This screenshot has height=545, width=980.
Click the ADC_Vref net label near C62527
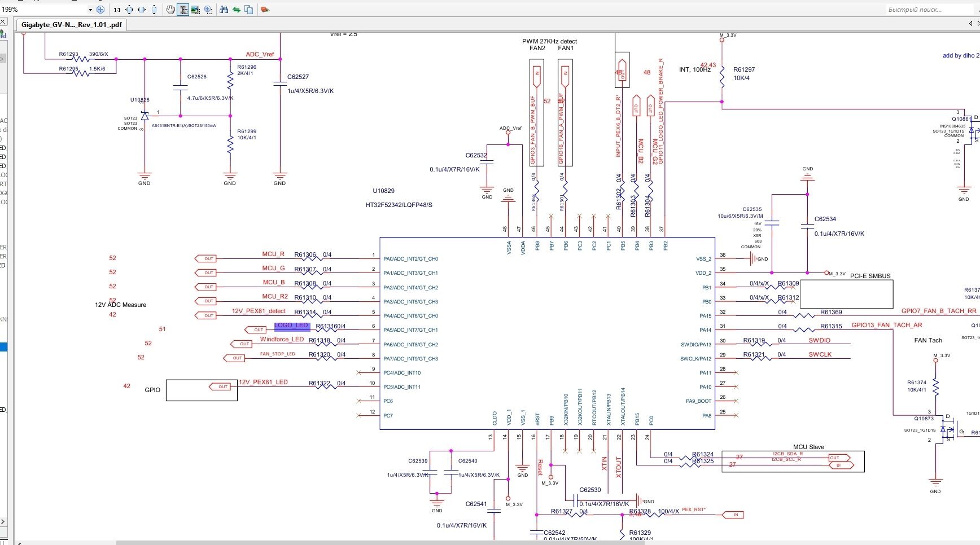coord(260,54)
